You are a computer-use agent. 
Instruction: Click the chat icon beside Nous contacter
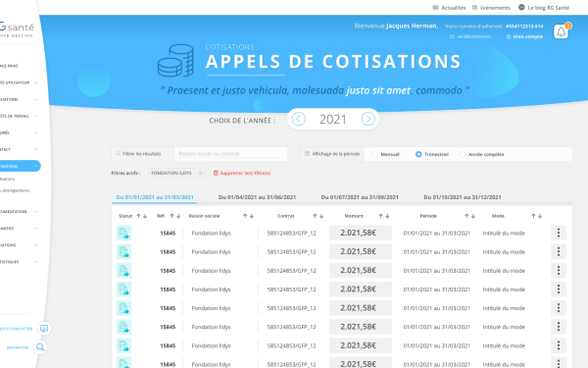click(x=44, y=329)
